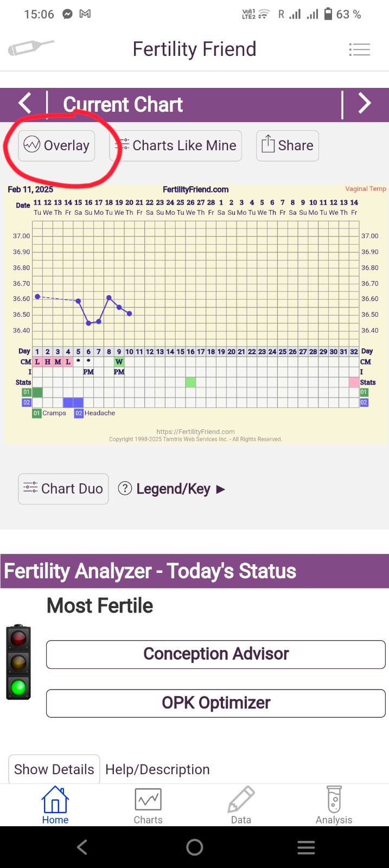Screen dimensions: 389x868
Task: Open the Data entry tab
Action: (241, 805)
